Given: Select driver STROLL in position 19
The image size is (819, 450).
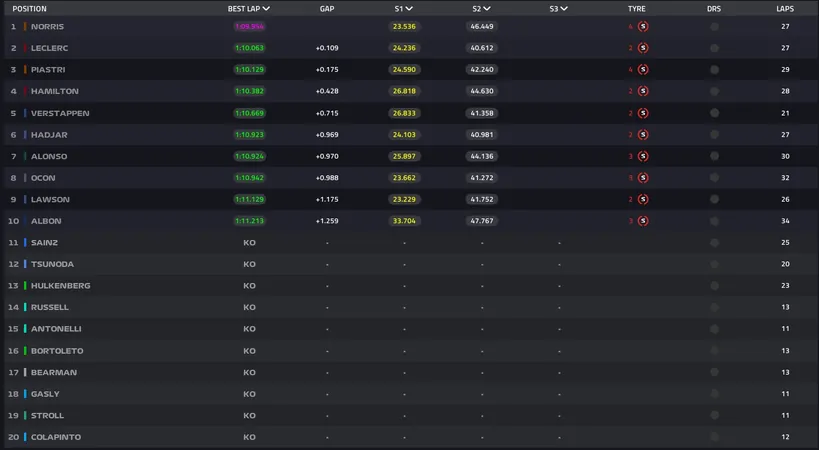Looking at the screenshot, I should point(47,416).
